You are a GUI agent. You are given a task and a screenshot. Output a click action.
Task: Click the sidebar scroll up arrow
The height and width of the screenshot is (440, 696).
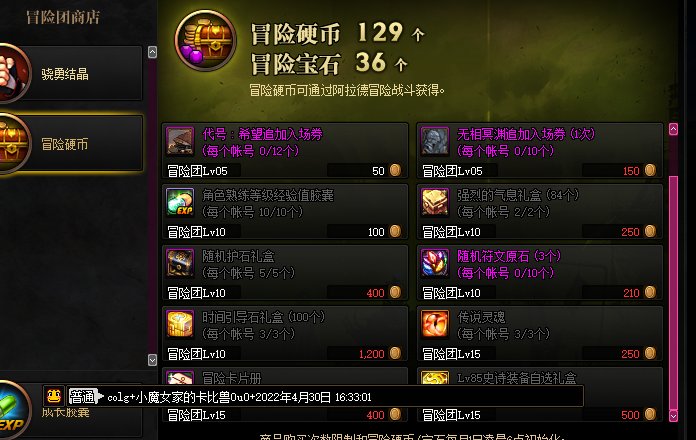pyautogui.click(x=152, y=52)
